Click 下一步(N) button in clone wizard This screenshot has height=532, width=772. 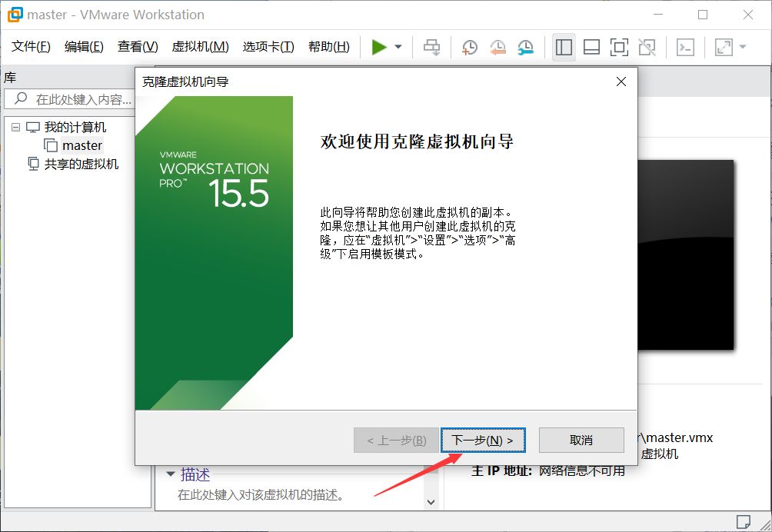tap(483, 440)
